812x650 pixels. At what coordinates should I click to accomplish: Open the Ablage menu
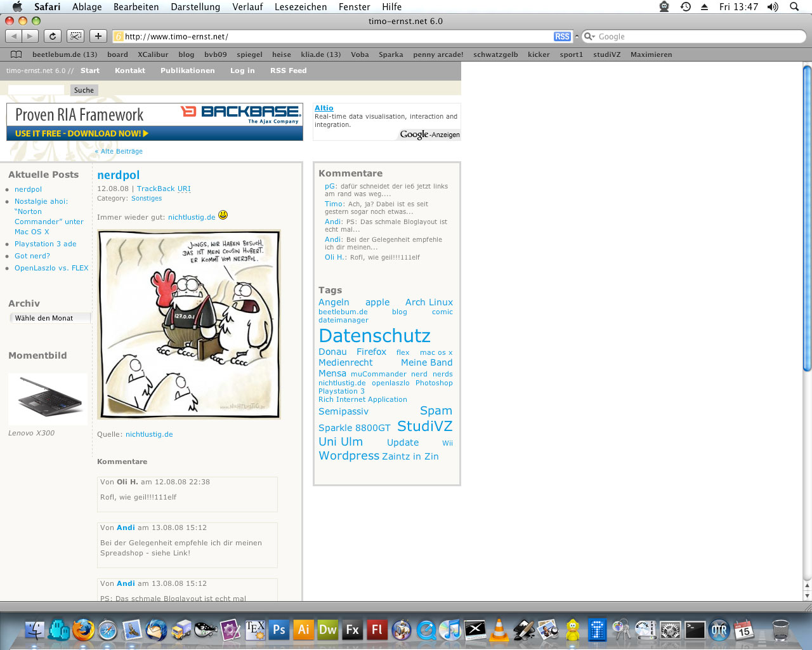[x=87, y=7]
